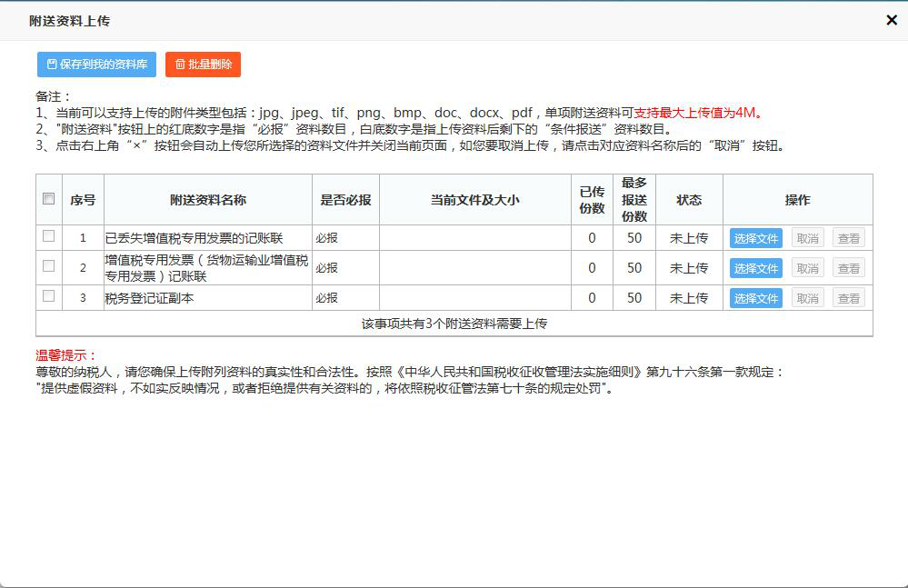The width and height of the screenshot is (908, 588).
Task: Toggle the select-all checkbox in table header
Action: coord(49,199)
